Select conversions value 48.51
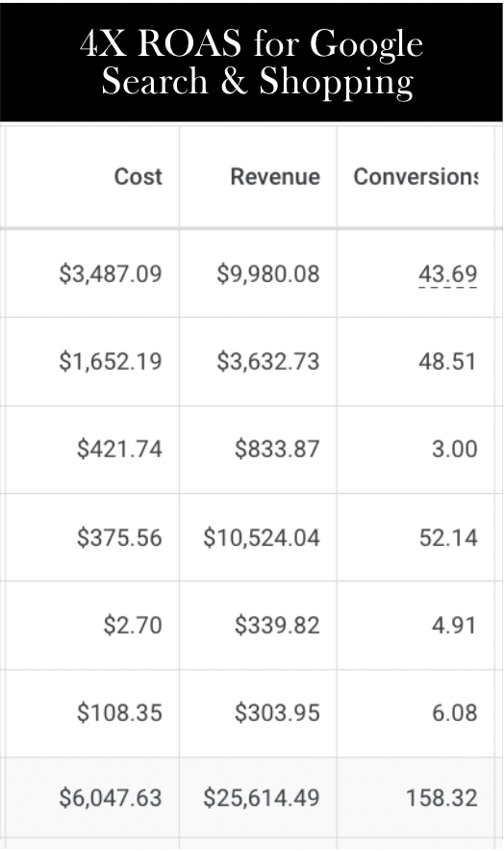This screenshot has width=504, height=851. pos(447,361)
